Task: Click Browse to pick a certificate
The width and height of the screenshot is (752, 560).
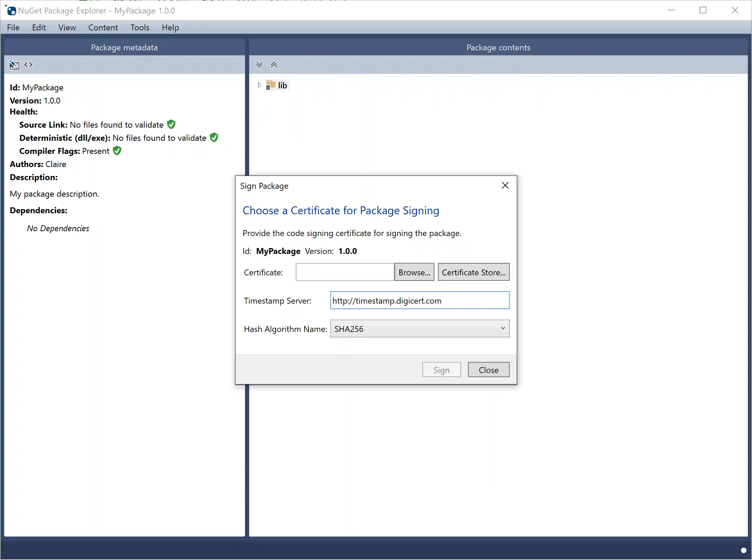Action: coord(414,272)
